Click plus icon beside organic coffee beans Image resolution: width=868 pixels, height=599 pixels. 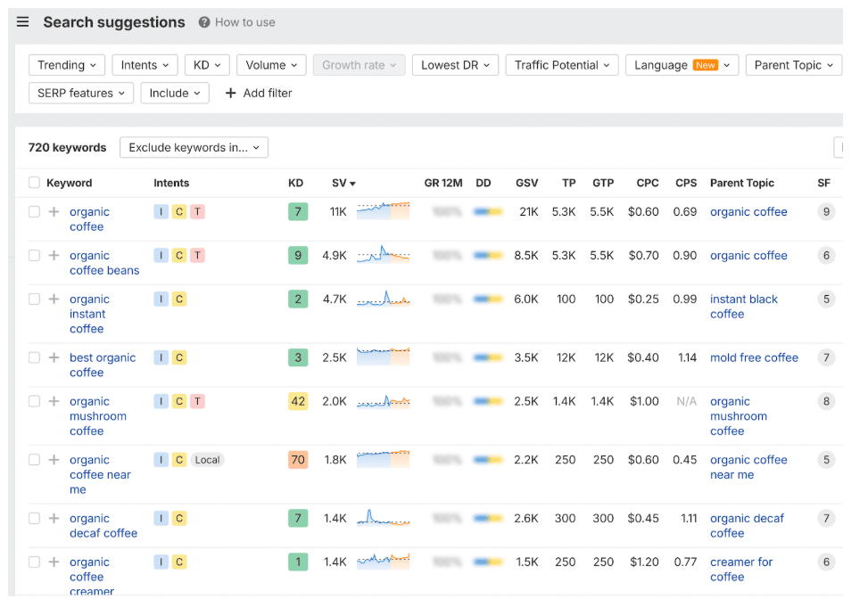coord(54,256)
